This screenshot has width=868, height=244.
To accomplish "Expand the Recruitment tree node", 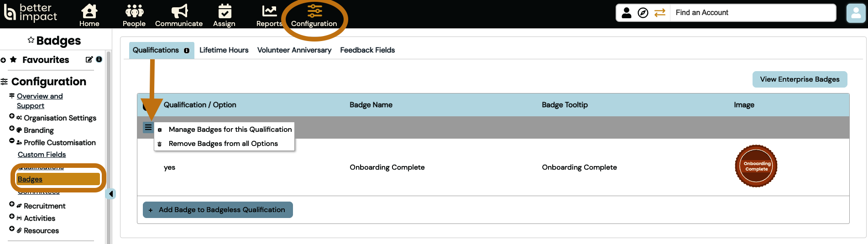I will point(12,204).
